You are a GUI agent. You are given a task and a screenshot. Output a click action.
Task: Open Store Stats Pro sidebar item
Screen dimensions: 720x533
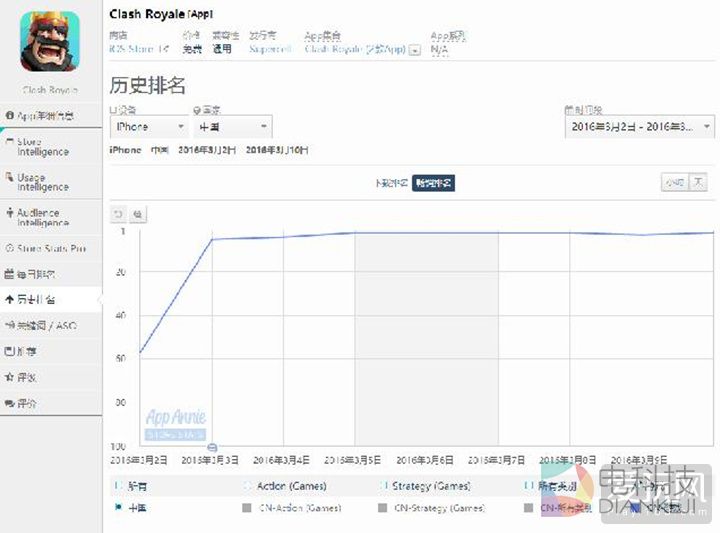(51, 248)
